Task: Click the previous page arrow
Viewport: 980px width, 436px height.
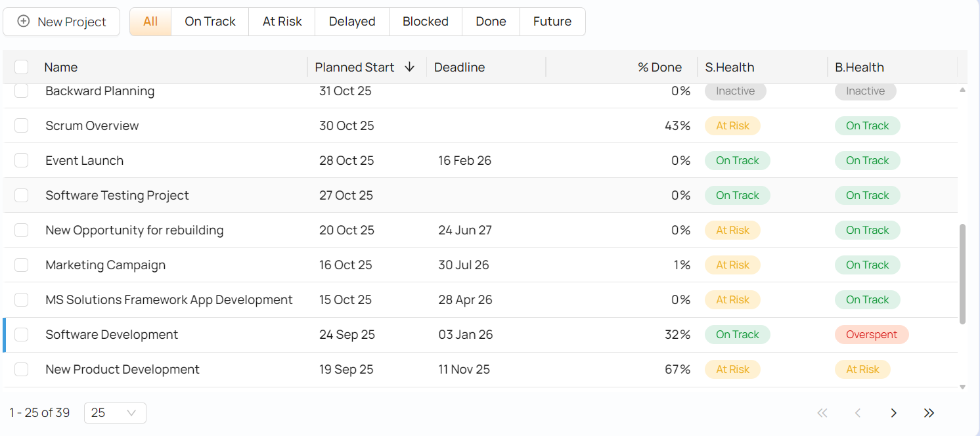Action: 858,413
